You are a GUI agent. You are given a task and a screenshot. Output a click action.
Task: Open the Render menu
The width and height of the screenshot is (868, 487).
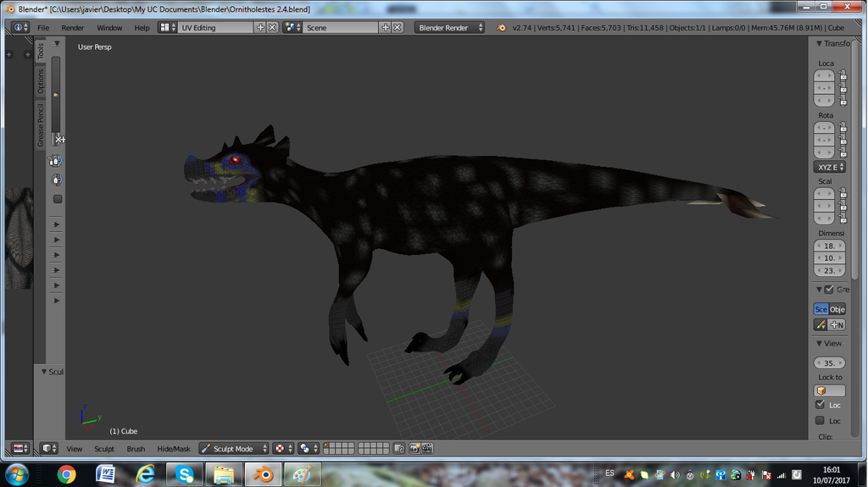(73, 28)
